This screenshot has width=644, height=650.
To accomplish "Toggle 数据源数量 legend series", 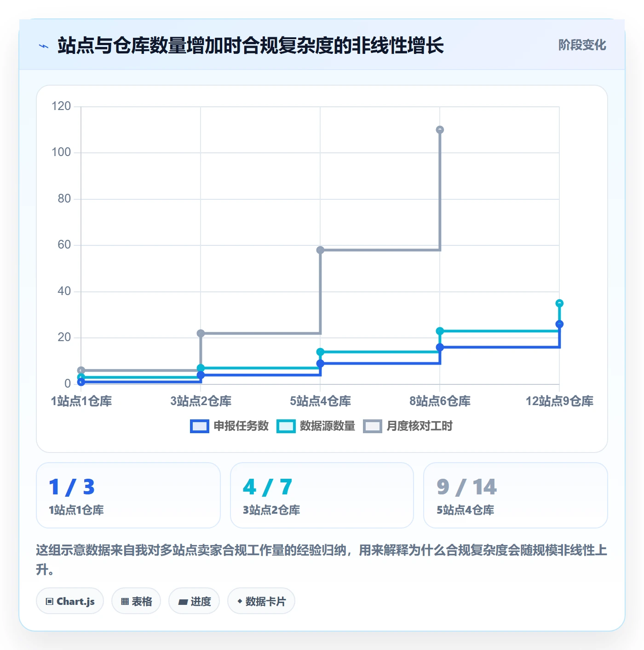I will pos(316,426).
